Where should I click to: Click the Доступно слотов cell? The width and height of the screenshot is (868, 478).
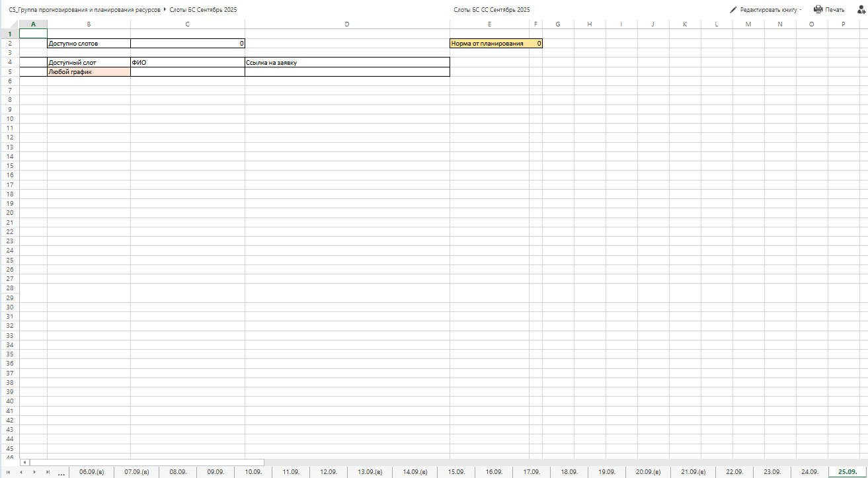coord(89,43)
